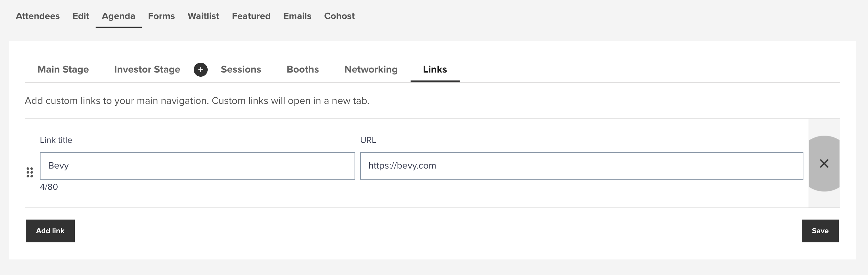
Task: Switch to the Edit tab
Action: click(x=80, y=16)
